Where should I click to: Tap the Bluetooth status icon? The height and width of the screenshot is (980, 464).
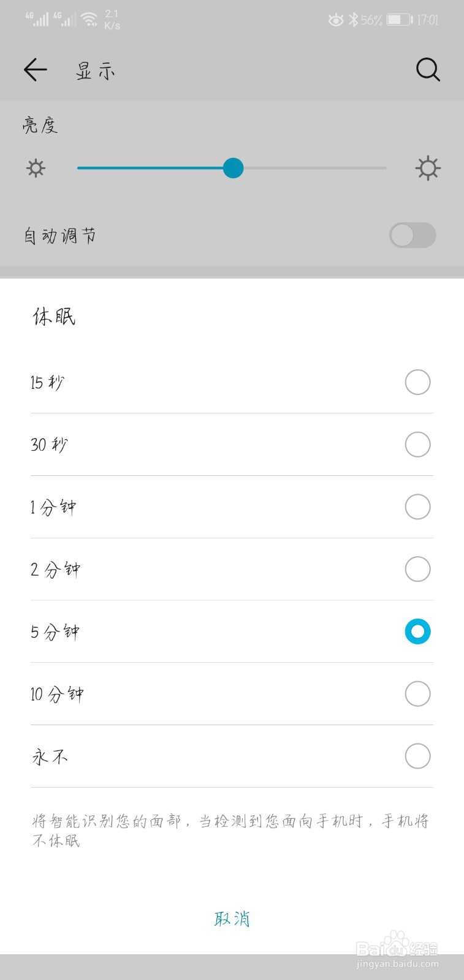coord(353,20)
